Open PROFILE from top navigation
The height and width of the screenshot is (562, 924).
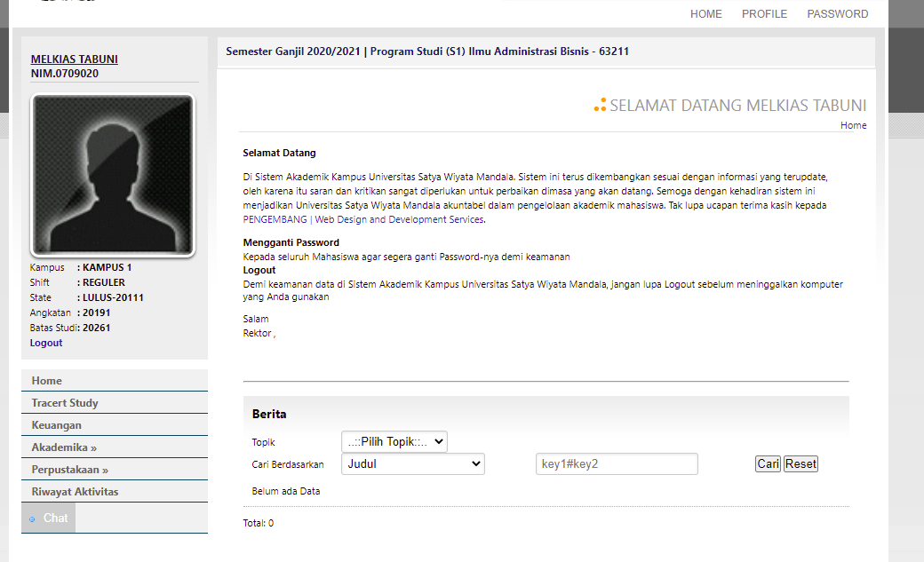point(764,14)
